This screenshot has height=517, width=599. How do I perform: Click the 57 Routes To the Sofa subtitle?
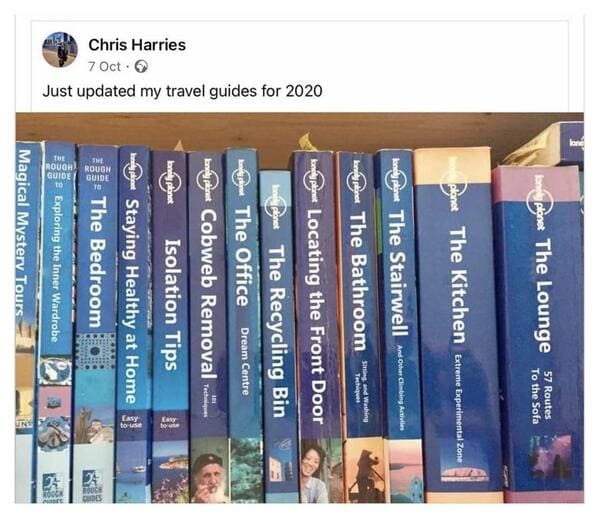point(541,396)
